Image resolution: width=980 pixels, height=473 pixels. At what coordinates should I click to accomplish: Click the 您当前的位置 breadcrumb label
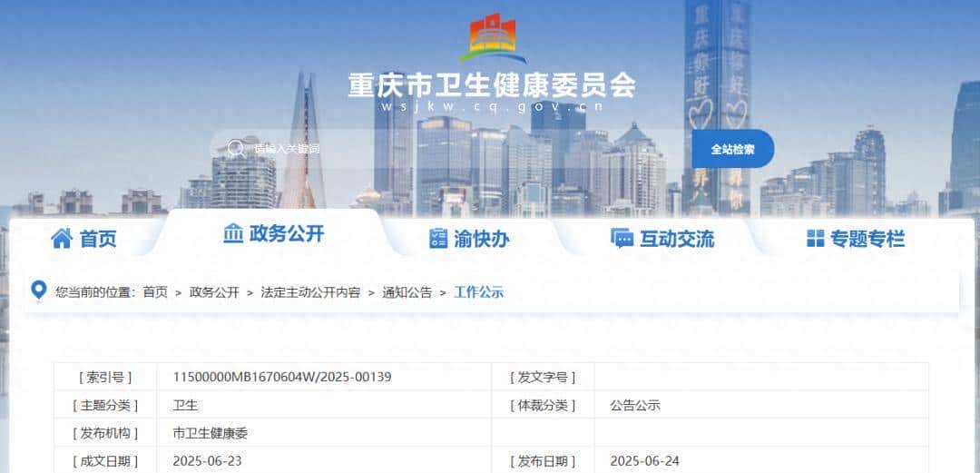tap(95, 292)
